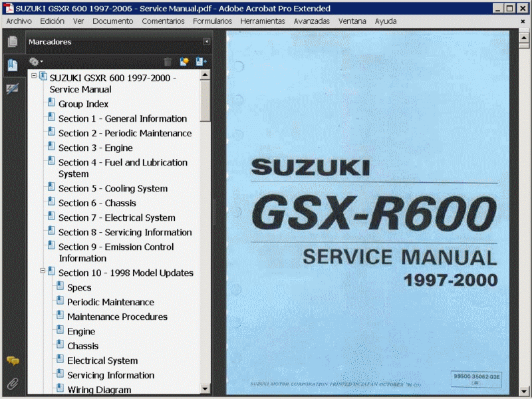Viewport: 532px width, 399px height.
Task: Collapse the Marcadores panel with arrow button
Action: [x=206, y=42]
